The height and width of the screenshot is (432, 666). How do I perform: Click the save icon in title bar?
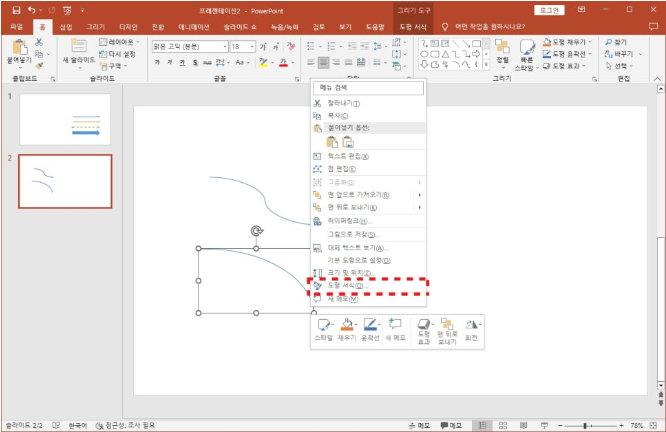16,9
